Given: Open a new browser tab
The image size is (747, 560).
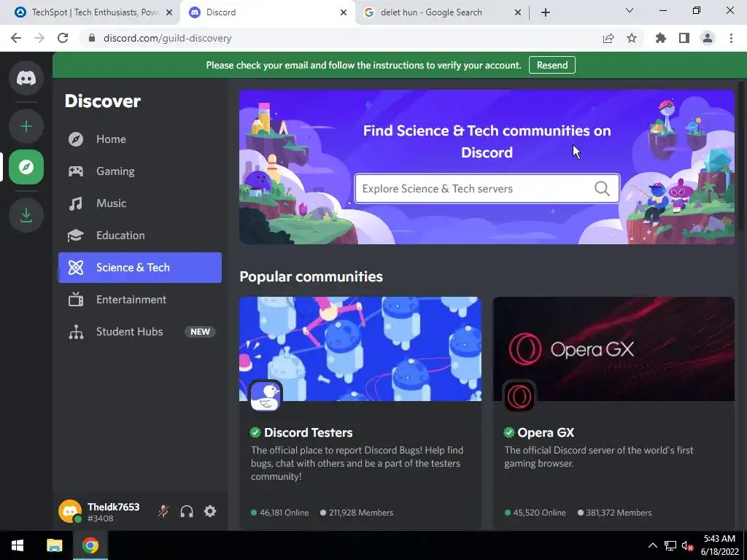Looking at the screenshot, I should click(x=546, y=12).
